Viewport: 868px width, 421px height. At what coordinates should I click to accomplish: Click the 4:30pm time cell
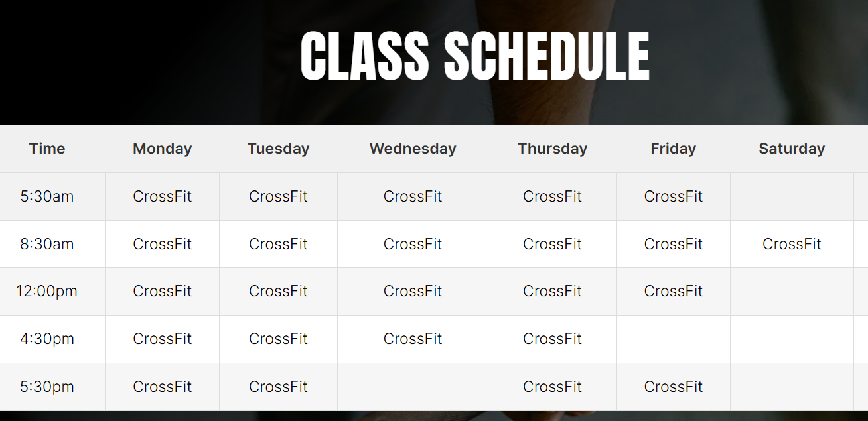click(x=47, y=339)
